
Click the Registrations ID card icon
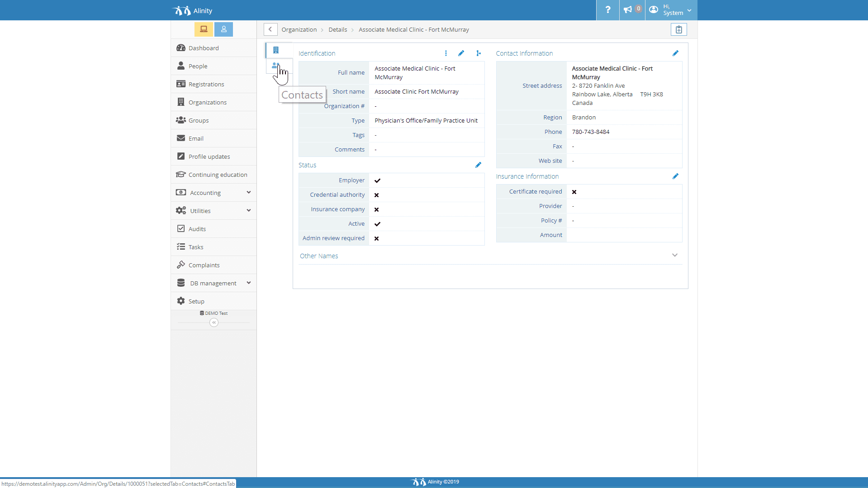181,84
